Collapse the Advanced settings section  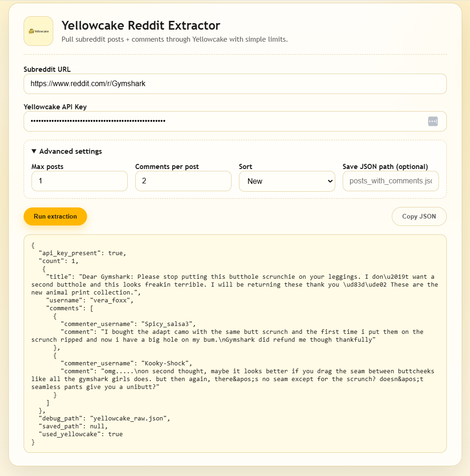[67, 151]
